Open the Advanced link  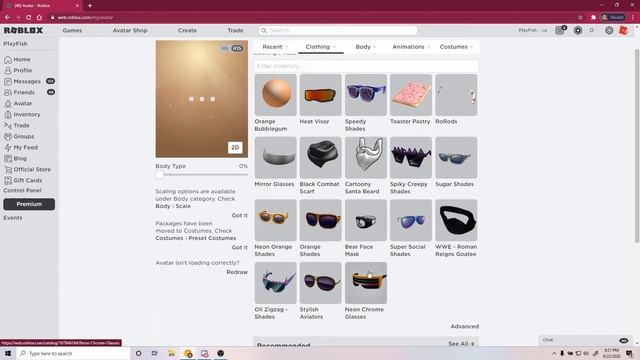coord(464,327)
